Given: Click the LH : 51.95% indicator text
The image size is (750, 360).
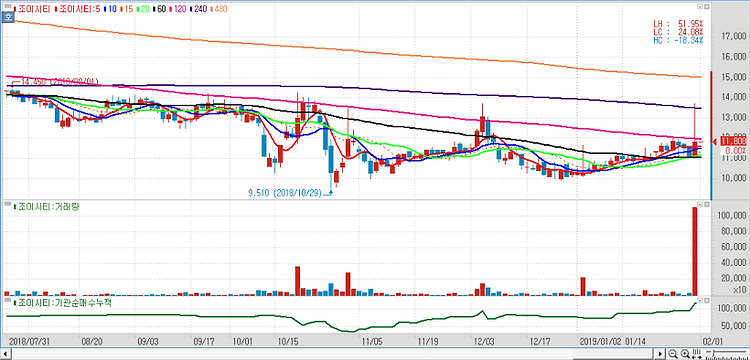Looking at the screenshot, I should 678,23.
